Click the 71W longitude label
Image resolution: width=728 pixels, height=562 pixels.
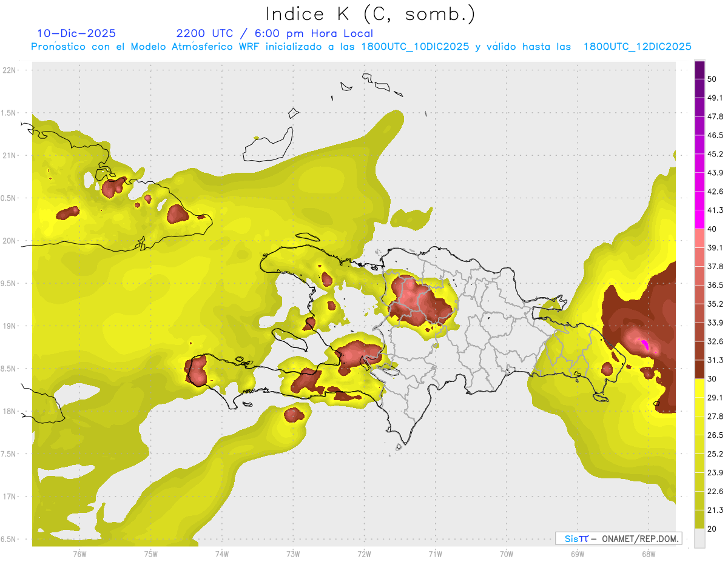[x=435, y=554]
